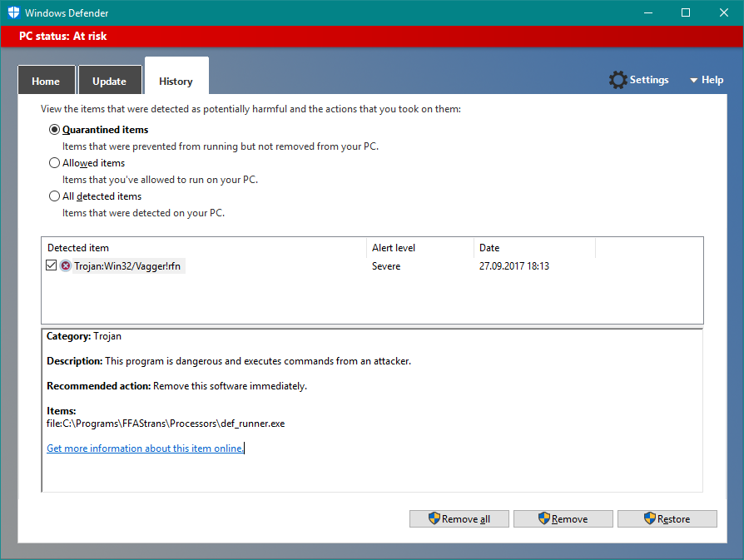Close the Windows Defender window
744x560 pixels.
pos(723,12)
